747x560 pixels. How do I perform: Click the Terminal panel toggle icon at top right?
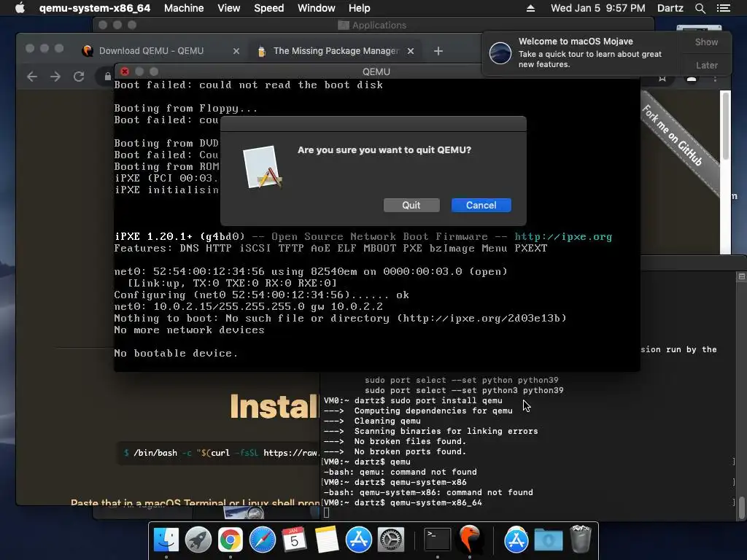point(742,276)
